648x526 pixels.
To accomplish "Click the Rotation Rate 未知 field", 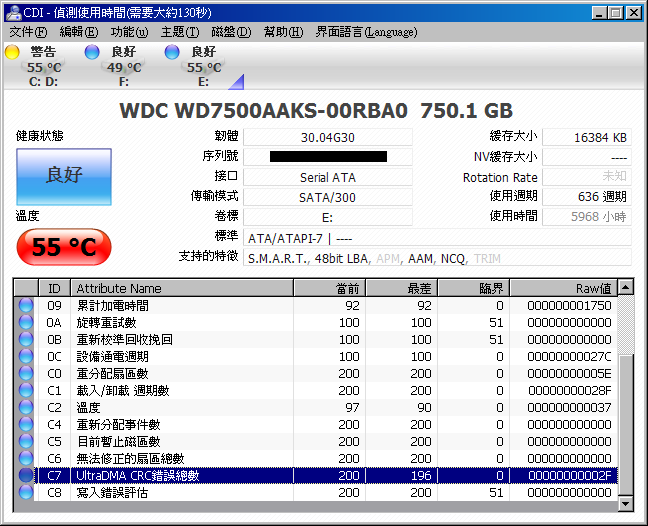I will 587,177.
